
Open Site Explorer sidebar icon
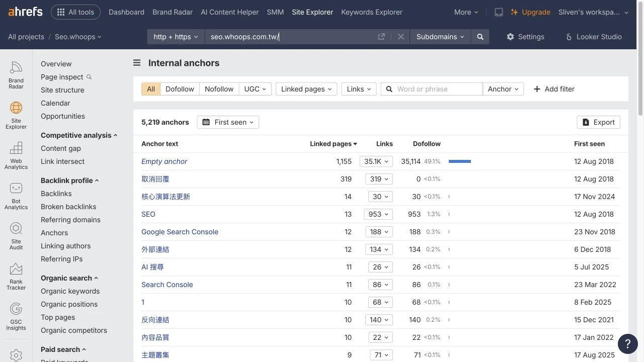click(16, 116)
